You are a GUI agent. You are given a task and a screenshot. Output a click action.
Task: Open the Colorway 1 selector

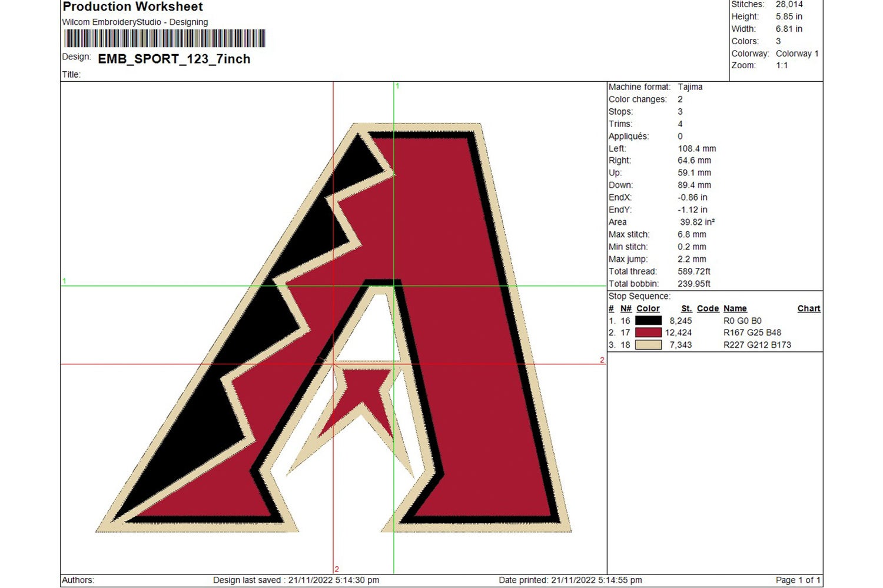tap(796, 53)
